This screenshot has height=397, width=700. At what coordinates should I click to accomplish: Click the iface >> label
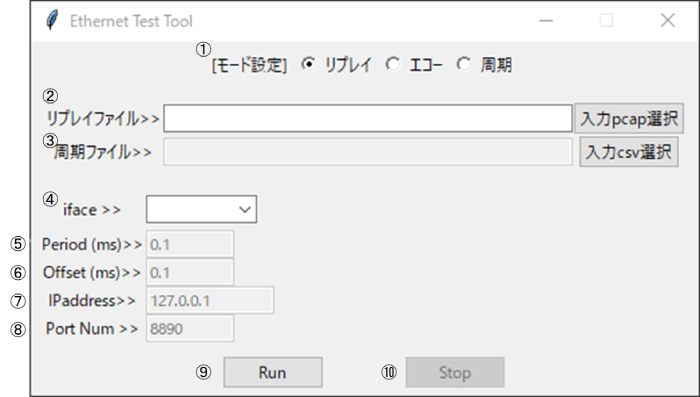click(x=92, y=209)
